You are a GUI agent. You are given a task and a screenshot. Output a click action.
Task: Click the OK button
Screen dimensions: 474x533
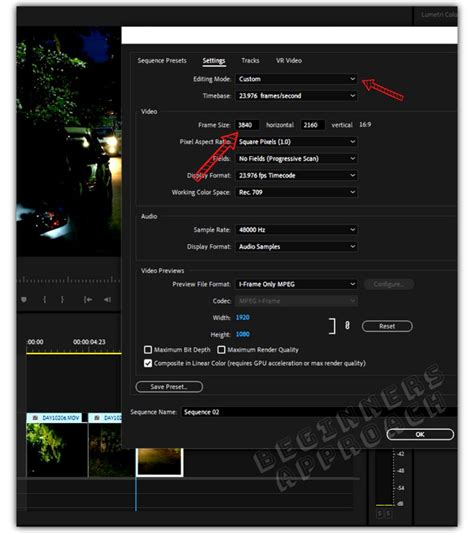pyautogui.click(x=420, y=434)
